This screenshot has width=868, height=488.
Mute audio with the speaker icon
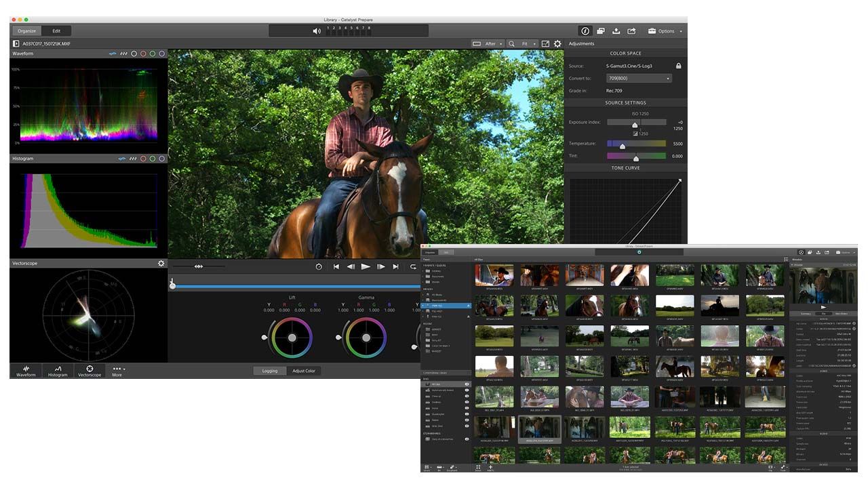[317, 31]
